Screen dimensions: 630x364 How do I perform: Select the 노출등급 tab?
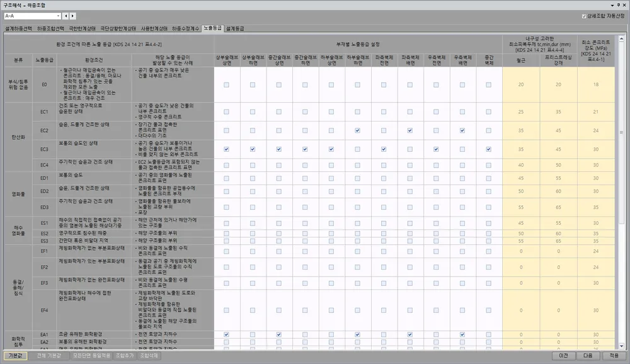click(x=212, y=28)
